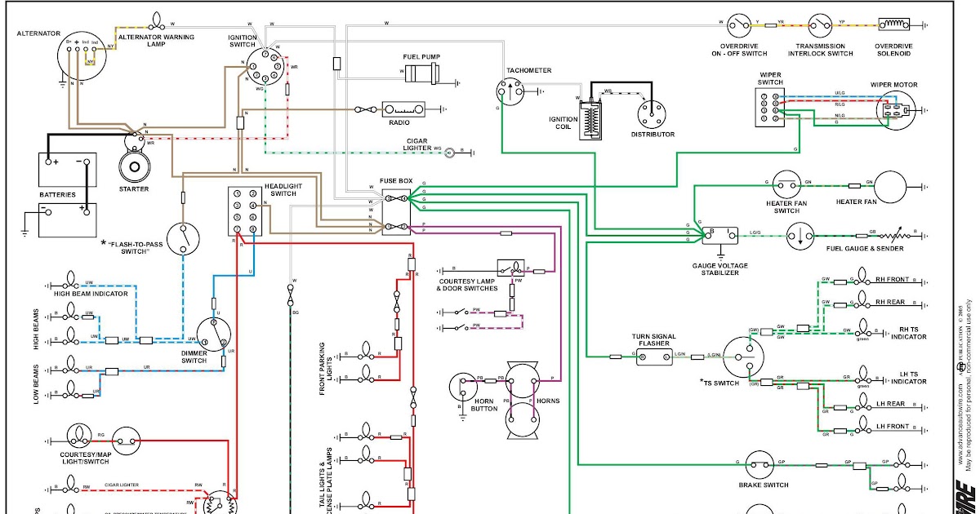
Task: Select the TS switch circle symbol
Action: [742, 356]
